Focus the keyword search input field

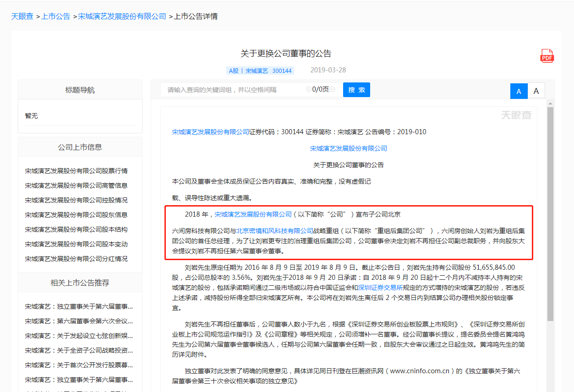click(x=233, y=90)
